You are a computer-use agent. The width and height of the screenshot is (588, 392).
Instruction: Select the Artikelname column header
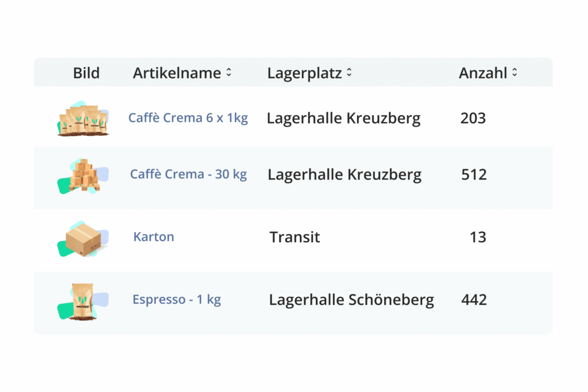(177, 73)
